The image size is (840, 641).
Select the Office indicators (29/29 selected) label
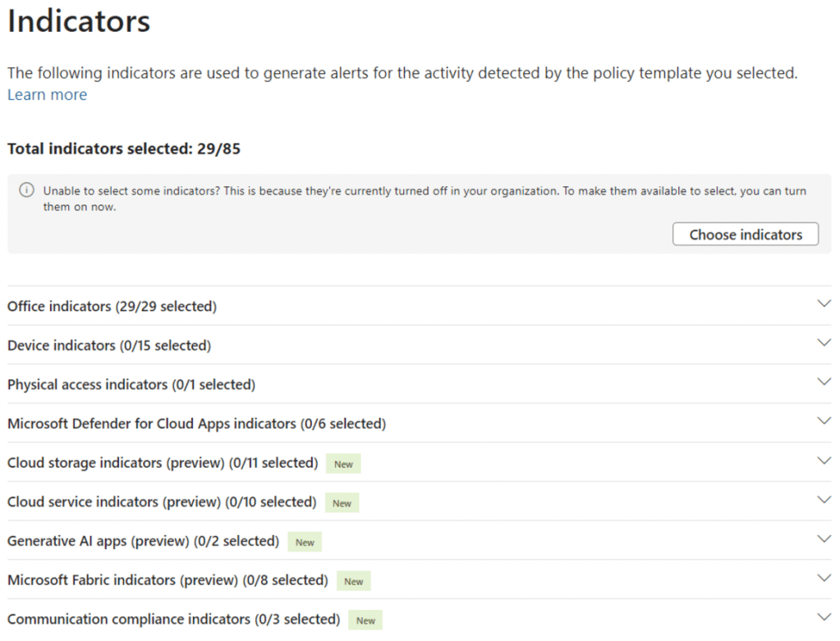(x=112, y=307)
